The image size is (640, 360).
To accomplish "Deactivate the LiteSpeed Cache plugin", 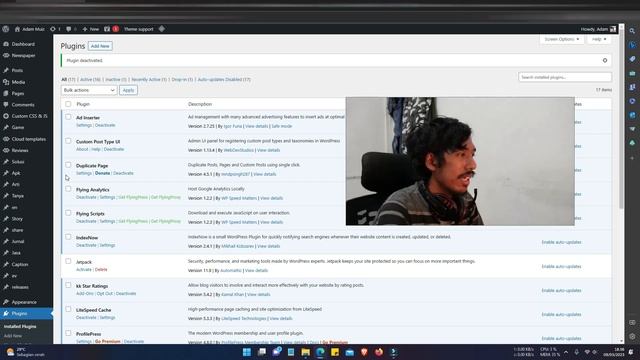I will point(86,318).
